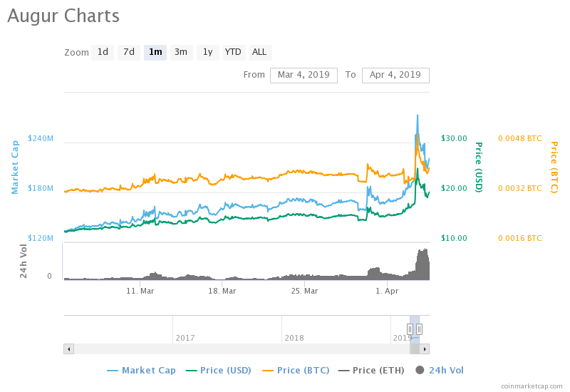The height and width of the screenshot is (392, 570).
Task: Click the 11. Mar axis label
Action: click(x=140, y=292)
